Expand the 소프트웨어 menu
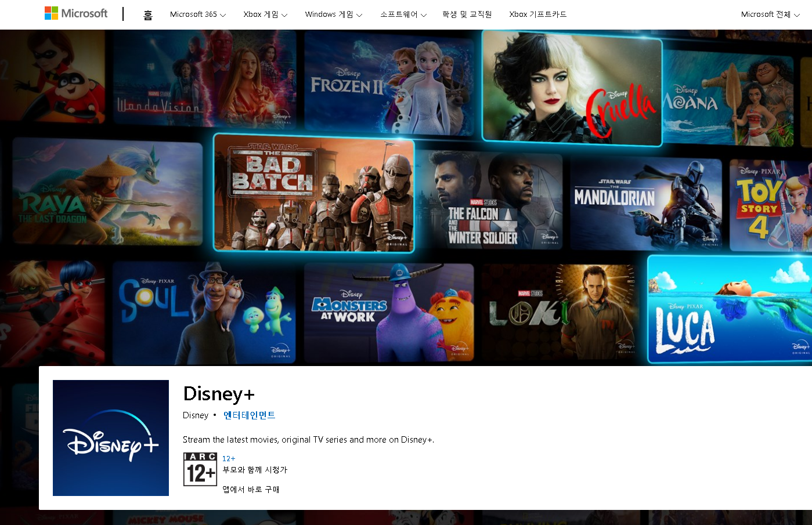Viewport: 812px width, 525px height. click(403, 15)
